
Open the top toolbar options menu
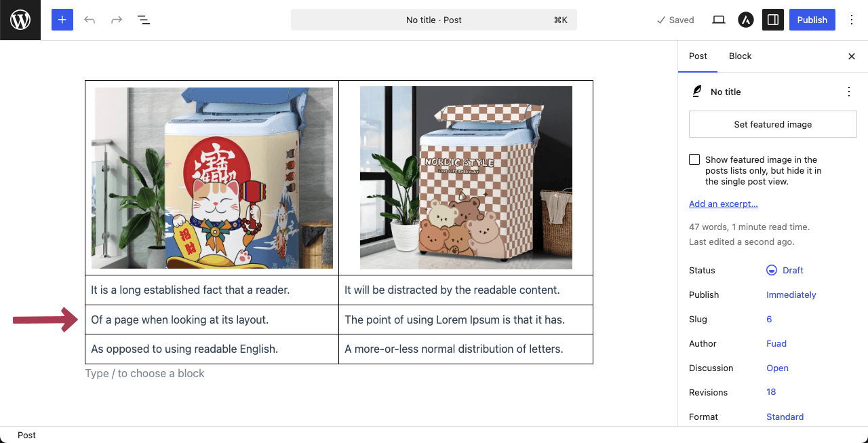coord(852,20)
